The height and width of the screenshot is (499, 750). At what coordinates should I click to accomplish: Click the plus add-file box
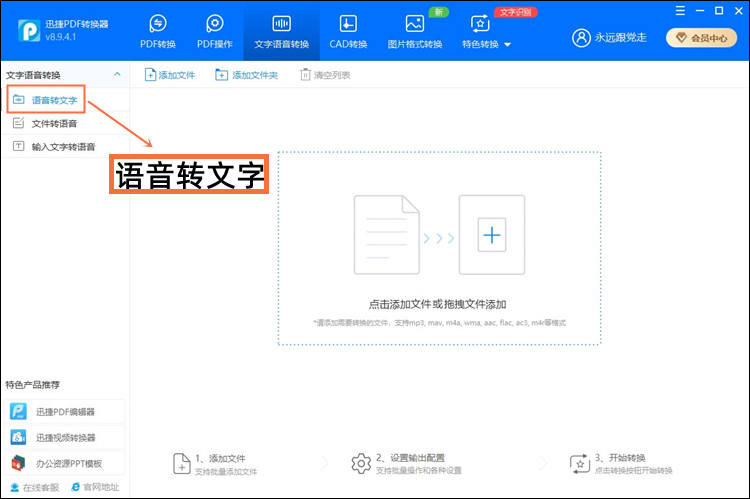pos(492,234)
